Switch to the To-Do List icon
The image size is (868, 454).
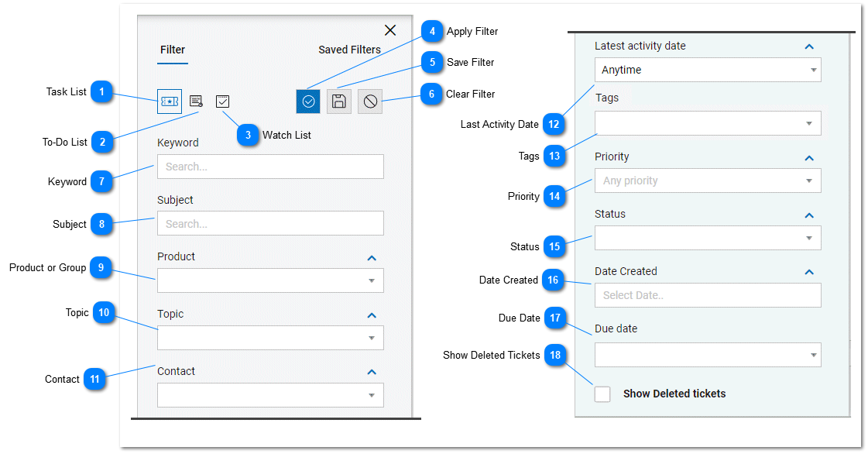pyautogui.click(x=196, y=101)
